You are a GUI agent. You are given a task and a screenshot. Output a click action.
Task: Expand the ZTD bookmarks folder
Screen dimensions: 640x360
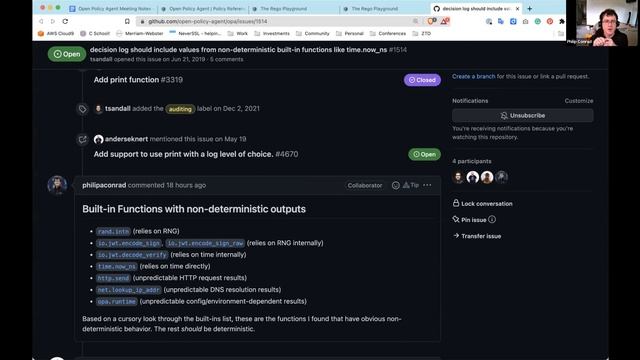pos(422,33)
